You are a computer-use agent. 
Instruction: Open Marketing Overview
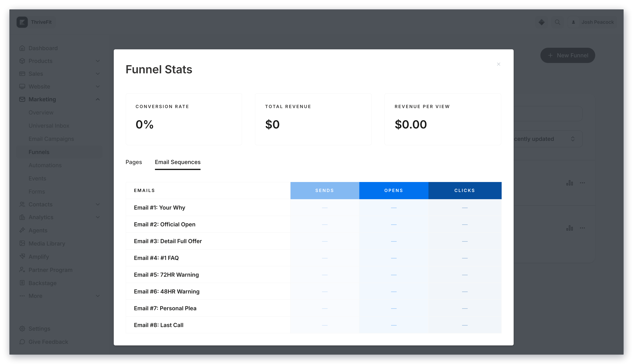click(x=41, y=112)
